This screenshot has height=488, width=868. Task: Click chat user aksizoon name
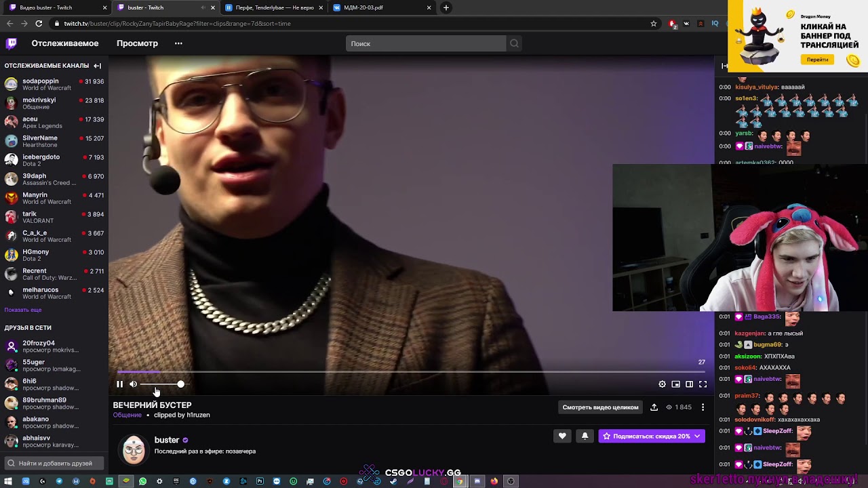(748, 357)
